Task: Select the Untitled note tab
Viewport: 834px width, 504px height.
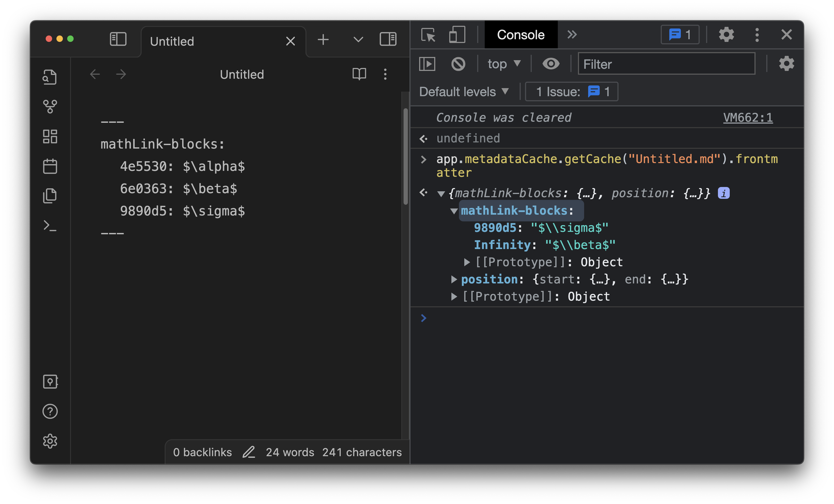Action: (x=172, y=41)
